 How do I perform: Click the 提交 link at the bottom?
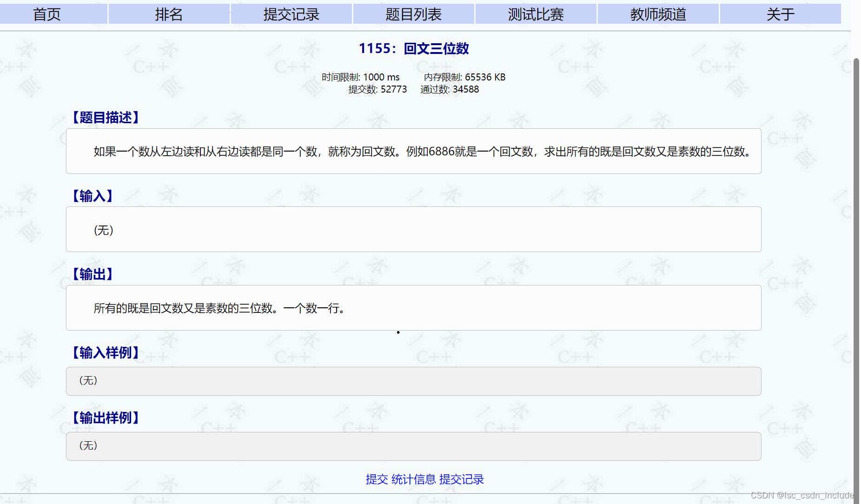pos(377,479)
